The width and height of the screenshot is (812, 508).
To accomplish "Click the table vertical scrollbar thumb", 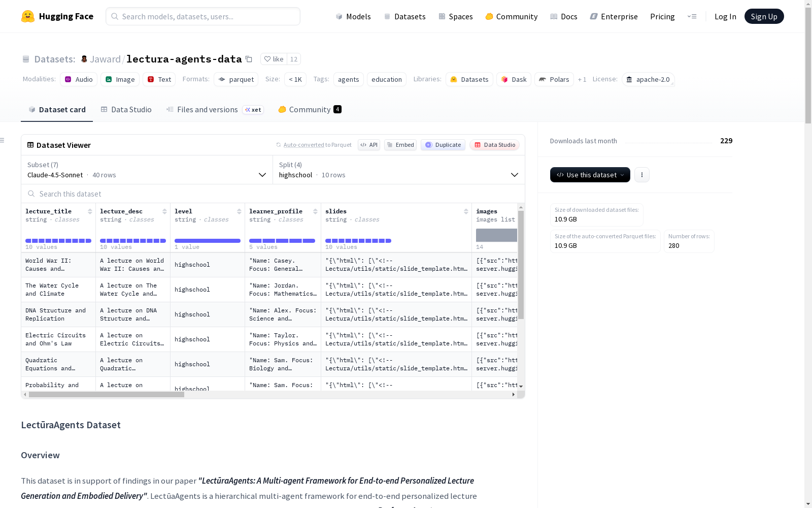I will coord(521,265).
